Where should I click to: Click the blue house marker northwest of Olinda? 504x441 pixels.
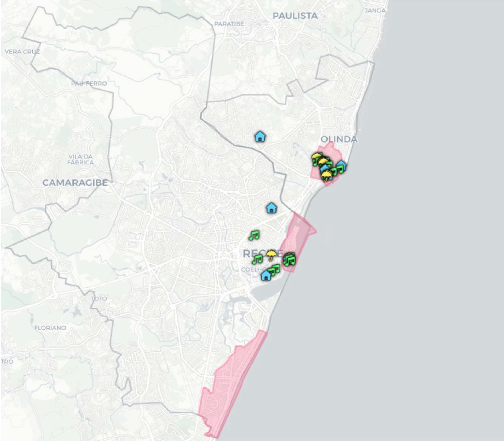260,137
